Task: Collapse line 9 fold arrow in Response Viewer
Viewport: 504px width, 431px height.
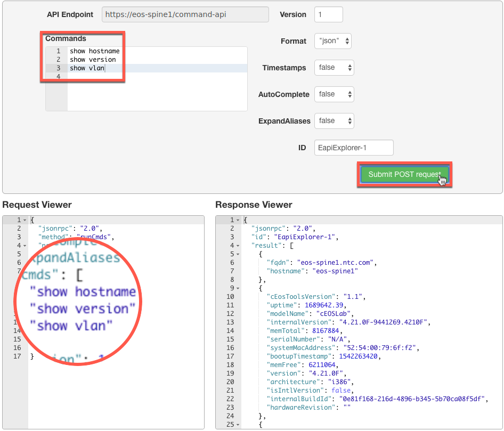Action: click(x=238, y=288)
